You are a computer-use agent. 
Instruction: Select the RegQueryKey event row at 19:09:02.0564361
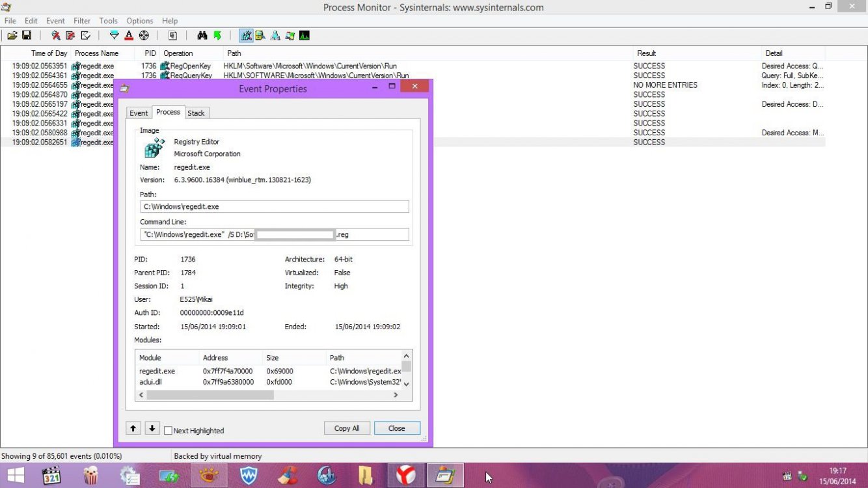(413, 75)
